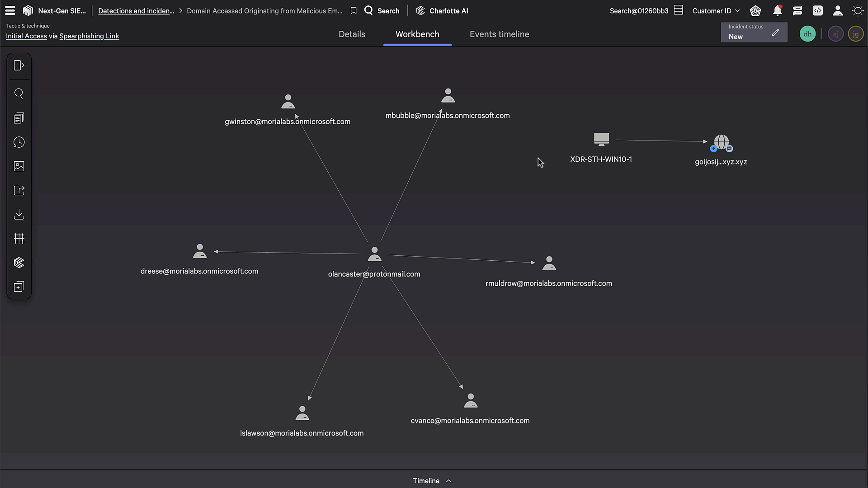868x488 pixels.
Task: Select the search icon in left sidebar
Action: [19, 94]
